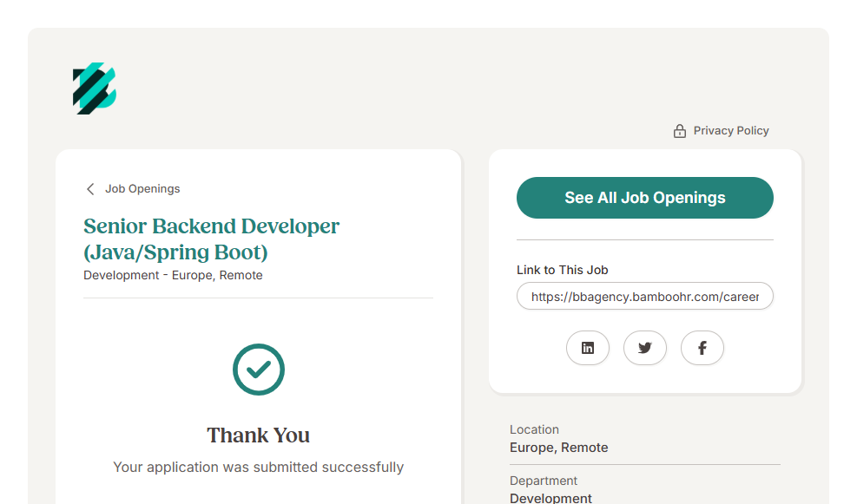This screenshot has height=504, width=857.
Task: Click the lock icon beside Privacy Policy
Action: [x=680, y=131]
